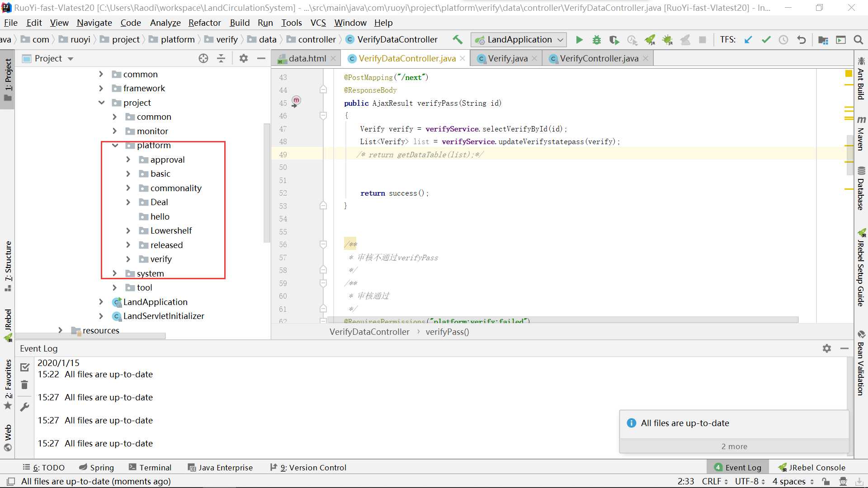Click the Build Project hammer icon
The image size is (868, 488).
[458, 40]
